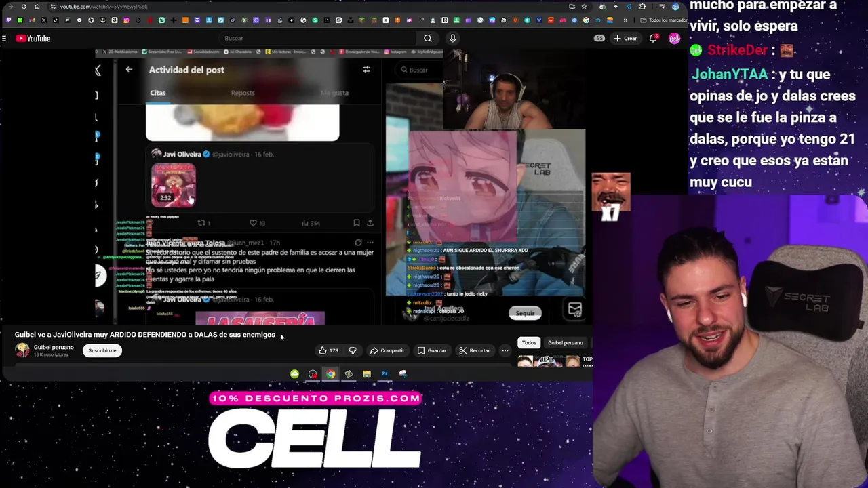Focus the YouTube Buscar search field
The width and height of the screenshot is (868, 488).
coord(319,39)
